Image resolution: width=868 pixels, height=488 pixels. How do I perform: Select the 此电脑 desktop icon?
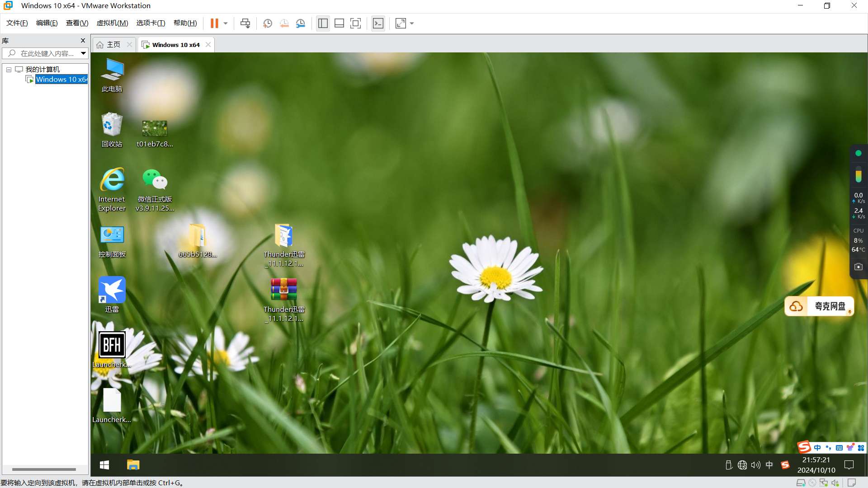tap(112, 75)
